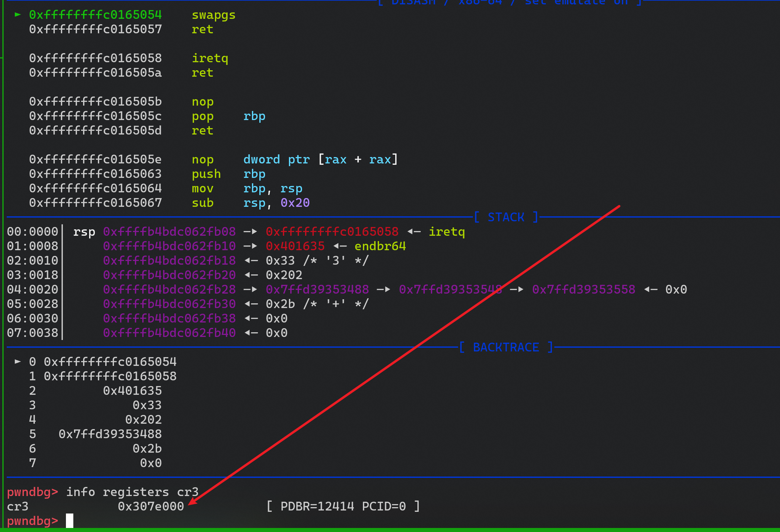Select backtrace frame 2 0x401635
The image size is (780, 532).
pos(95,391)
